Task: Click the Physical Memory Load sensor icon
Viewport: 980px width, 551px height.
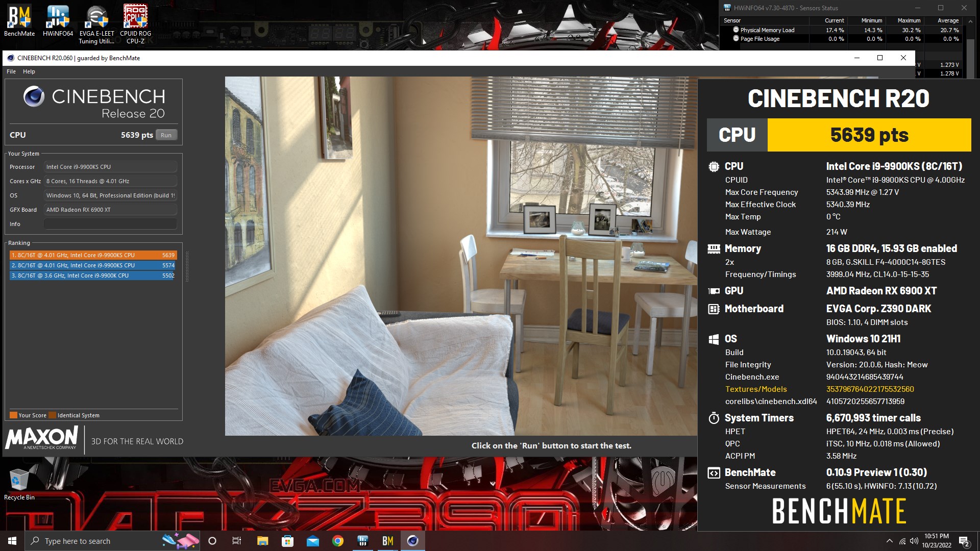Action: coord(736,30)
